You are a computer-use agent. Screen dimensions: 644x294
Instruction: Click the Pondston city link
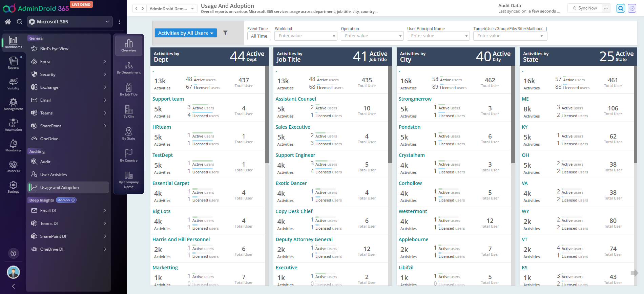pos(410,127)
